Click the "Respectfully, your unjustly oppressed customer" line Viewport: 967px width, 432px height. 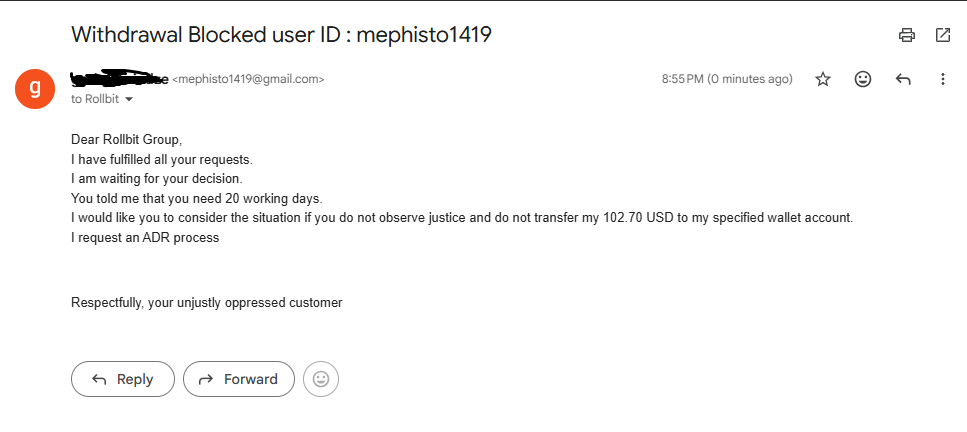pos(207,302)
